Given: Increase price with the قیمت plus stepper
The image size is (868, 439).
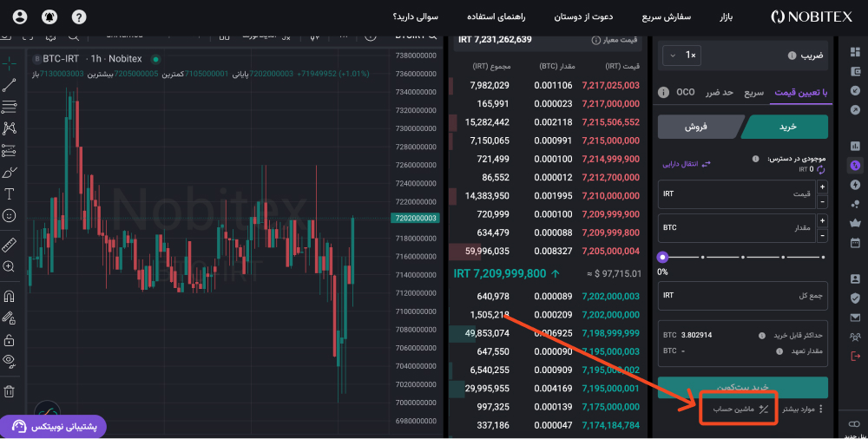Looking at the screenshot, I should tap(823, 187).
